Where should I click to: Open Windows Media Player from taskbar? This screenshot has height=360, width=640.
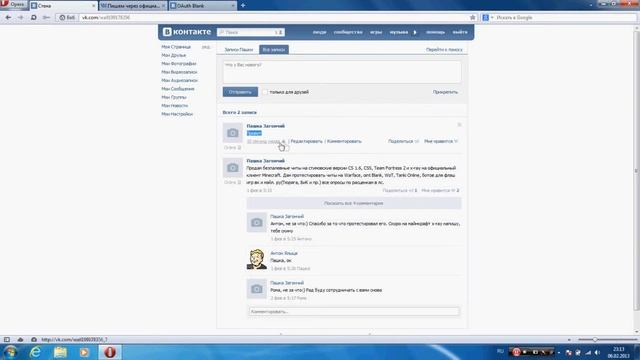point(84,352)
